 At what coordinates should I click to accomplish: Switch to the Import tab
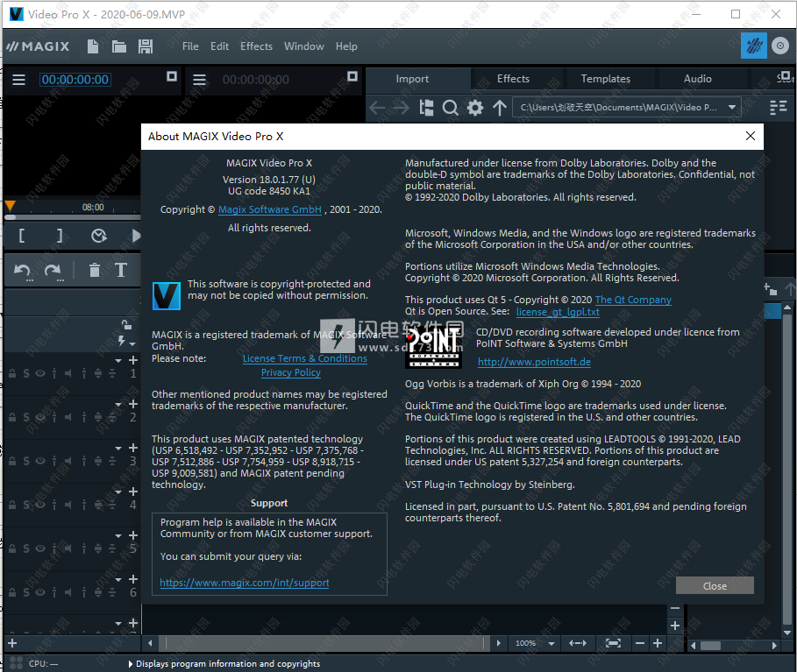tap(412, 79)
